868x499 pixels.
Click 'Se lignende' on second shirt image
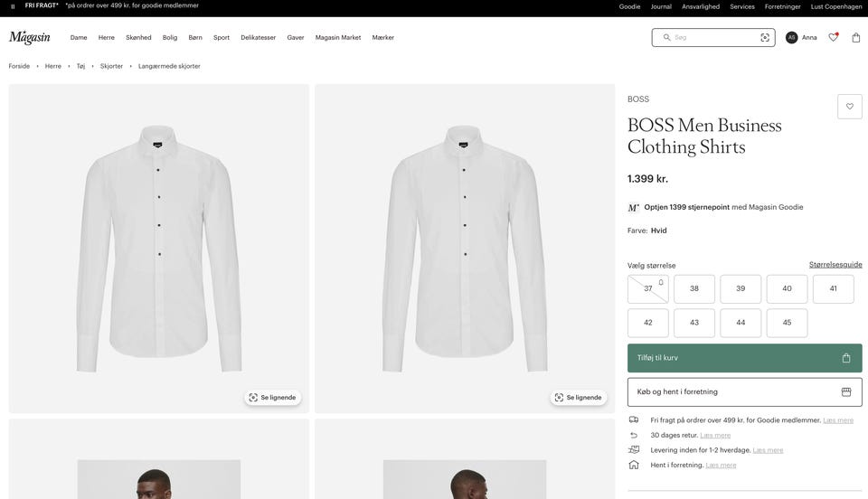pyautogui.click(x=578, y=398)
